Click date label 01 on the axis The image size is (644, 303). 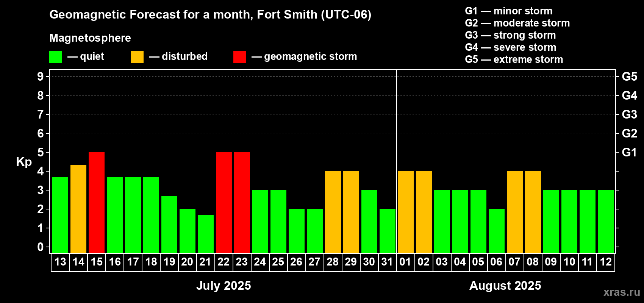coord(406,262)
